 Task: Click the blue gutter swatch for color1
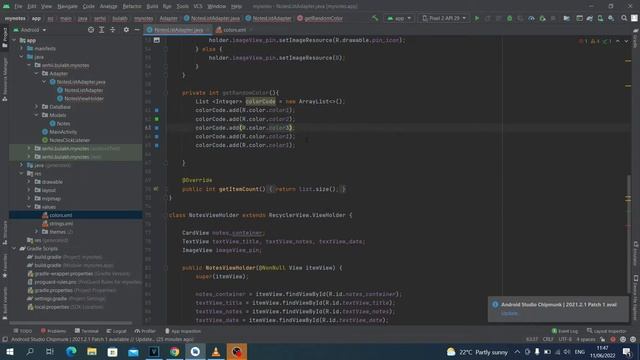coord(157,110)
